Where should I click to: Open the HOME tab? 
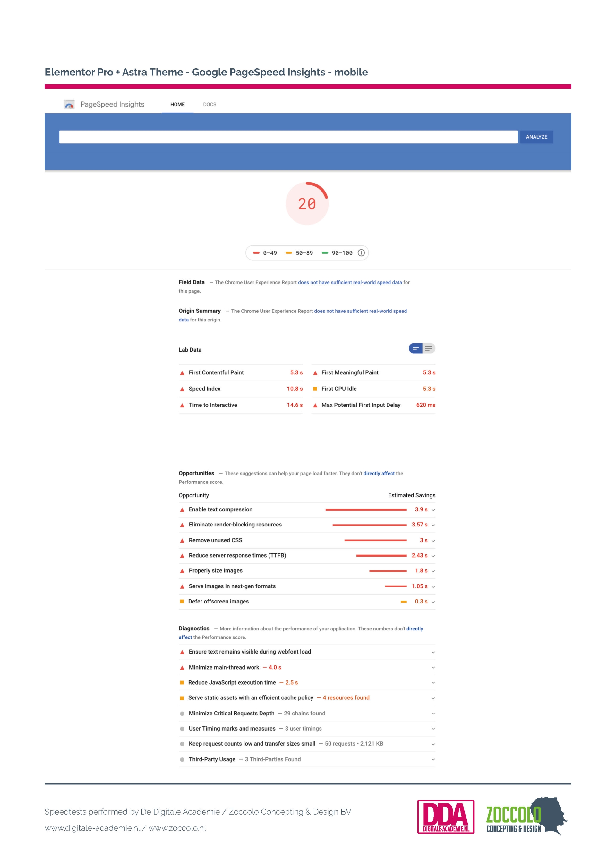pyautogui.click(x=177, y=104)
